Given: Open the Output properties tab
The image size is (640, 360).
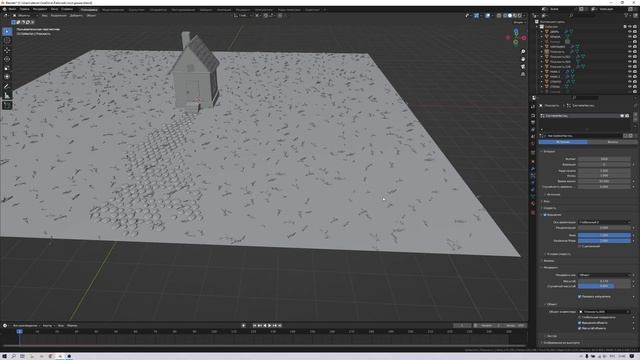Looking at the screenshot, I should [x=533, y=122].
